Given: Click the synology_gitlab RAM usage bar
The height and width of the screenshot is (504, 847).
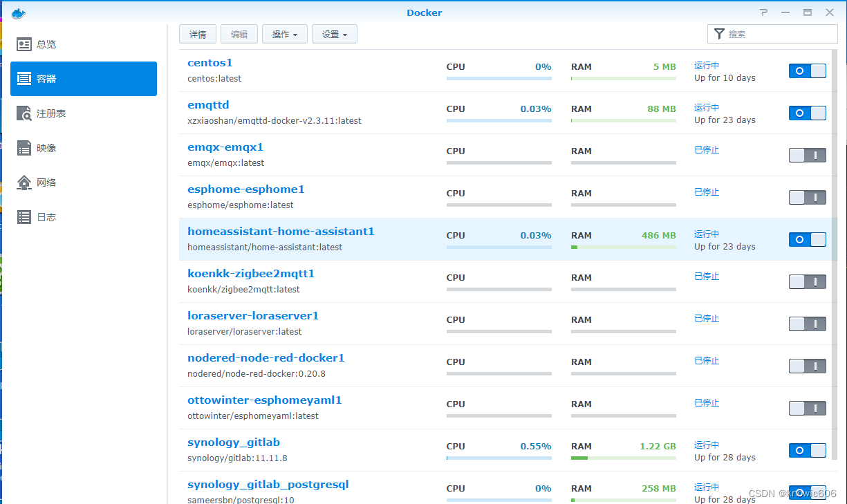Looking at the screenshot, I should [x=624, y=458].
